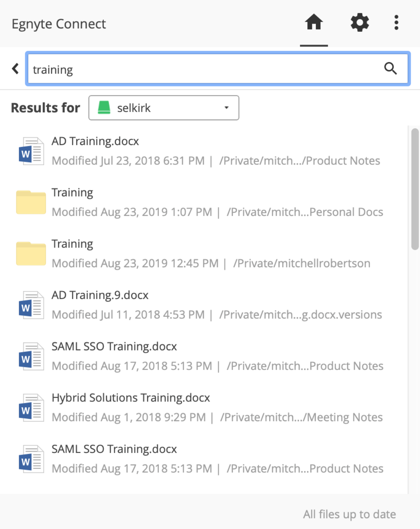Click in the training search field
Screen dimensions: 420x529
[x=201, y=69]
